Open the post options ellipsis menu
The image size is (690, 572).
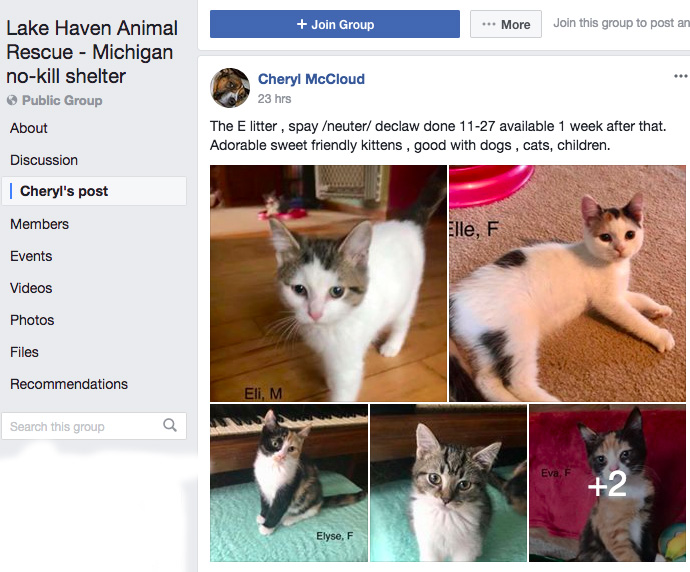tap(680, 76)
